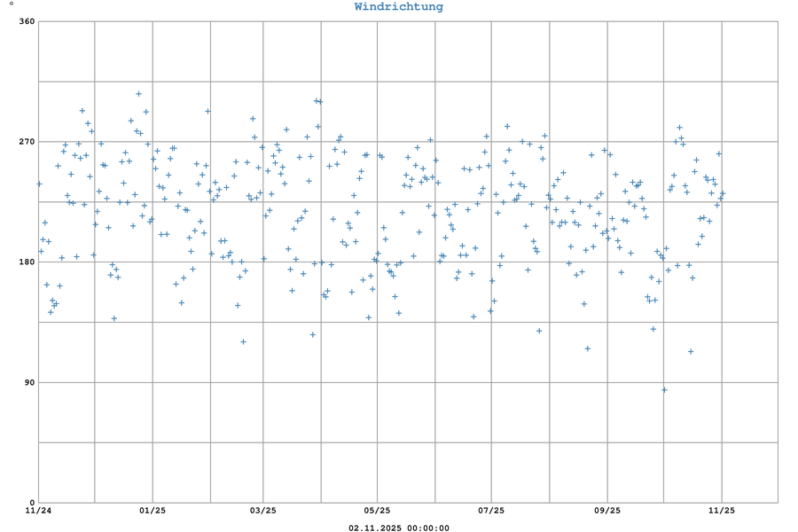The image size is (798, 532).
Task: Click the 02.11.2025 00:00:00 timestamp
Action: pyautogui.click(x=399, y=528)
